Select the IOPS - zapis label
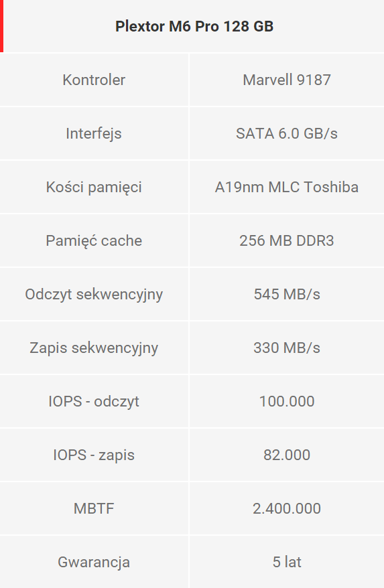The width and height of the screenshot is (384, 588). click(94, 455)
